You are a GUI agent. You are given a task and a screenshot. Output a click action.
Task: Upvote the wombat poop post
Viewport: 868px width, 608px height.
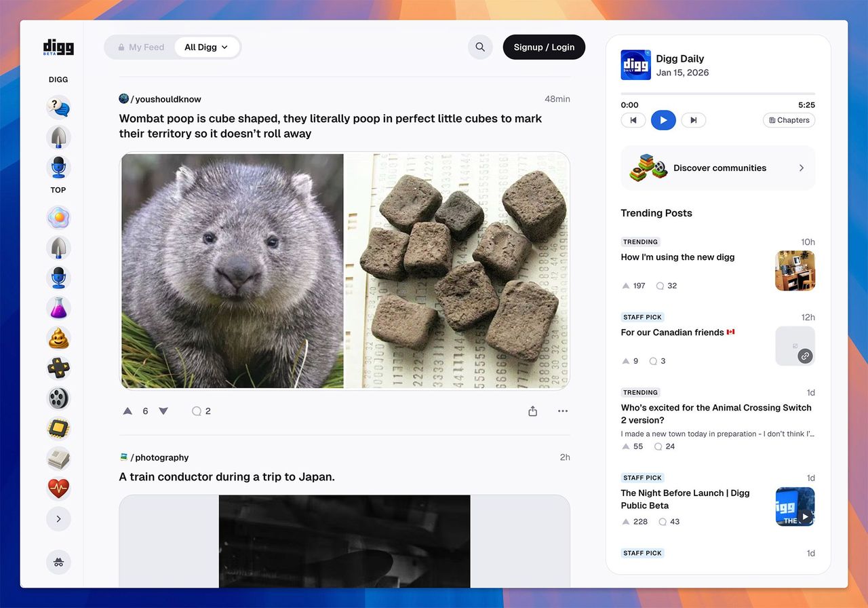[127, 411]
